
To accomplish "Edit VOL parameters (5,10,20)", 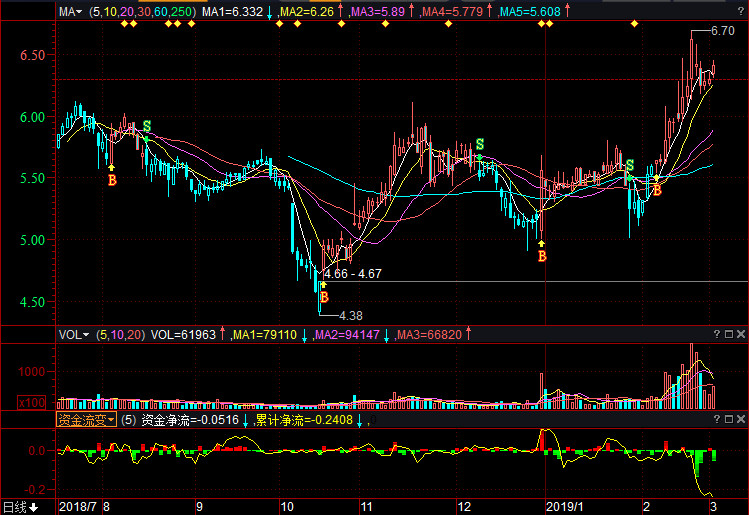I will point(120,335).
